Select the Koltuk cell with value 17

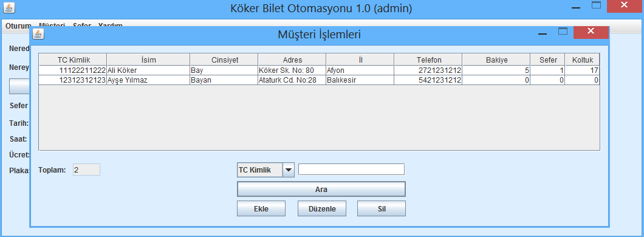[583, 70]
